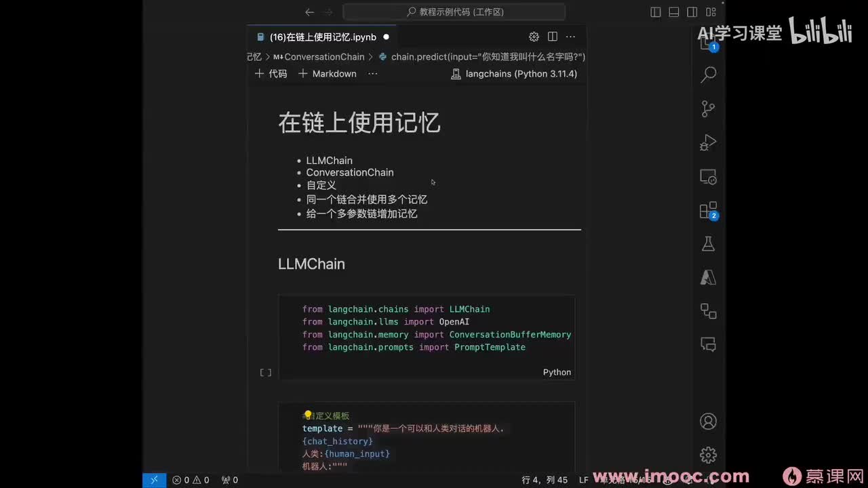Change cell language mode Python
868x488 pixels.
pyautogui.click(x=557, y=372)
